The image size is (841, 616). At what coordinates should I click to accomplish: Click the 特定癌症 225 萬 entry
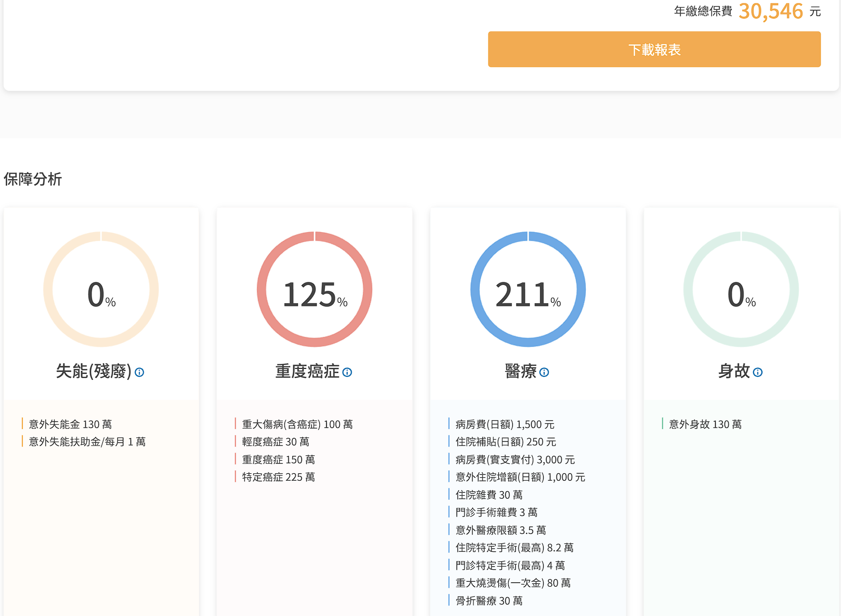(x=278, y=477)
